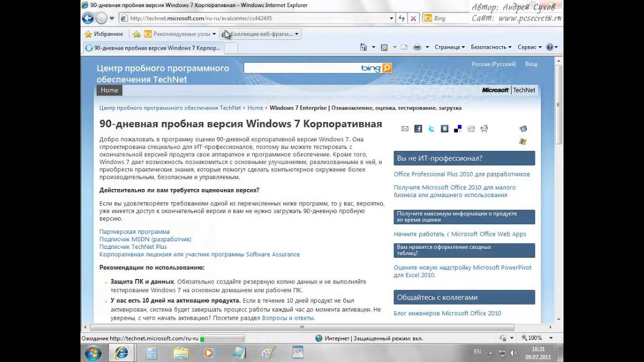Click the Вход sign-in link
Viewport: 644px width, 362px height.
point(531,64)
